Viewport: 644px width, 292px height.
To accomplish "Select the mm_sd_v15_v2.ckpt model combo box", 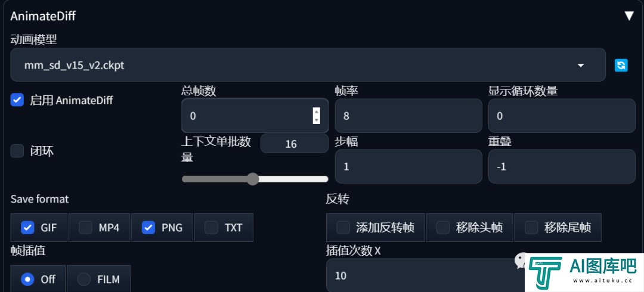I will (x=308, y=65).
